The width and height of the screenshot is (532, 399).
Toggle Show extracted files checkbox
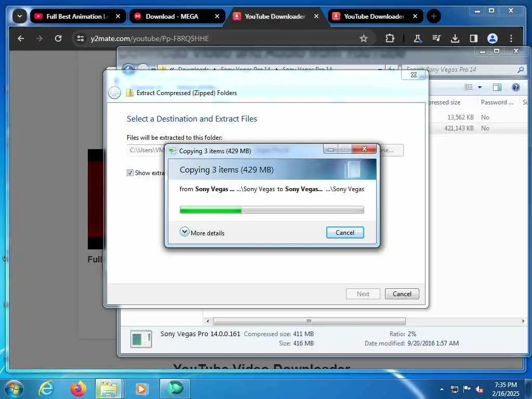pos(130,172)
